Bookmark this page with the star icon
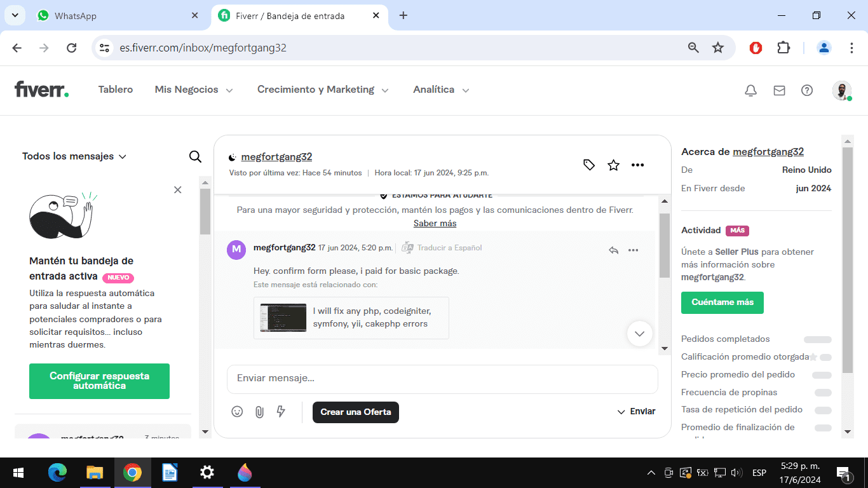 pyautogui.click(x=718, y=48)
